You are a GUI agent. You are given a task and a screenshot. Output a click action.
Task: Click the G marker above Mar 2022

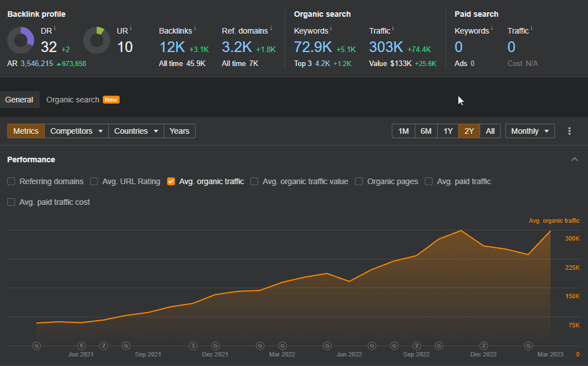pyautogui.click(x=282, y=346)
